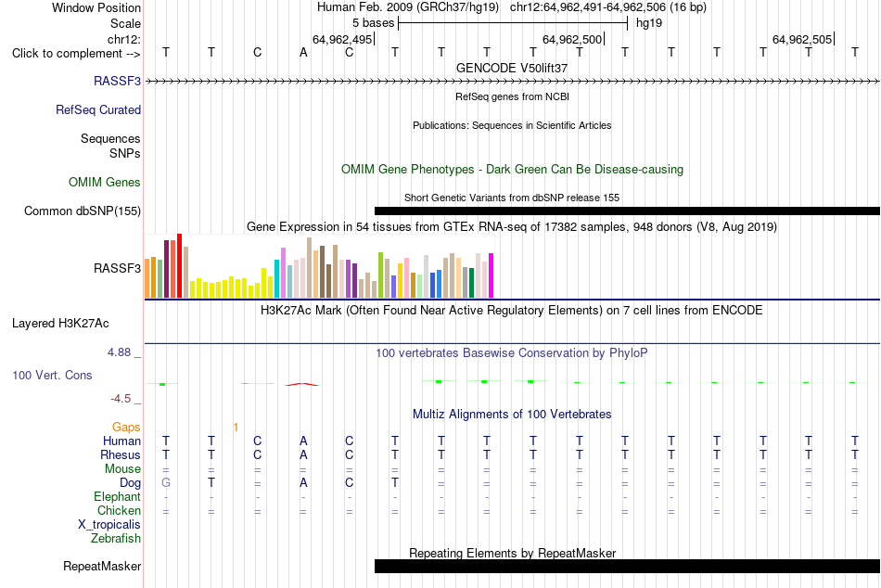Image resolution: width=881 pixels, height=588 pixels.
Task: Click the black RepeatMasker element bar
Action: pos(627,566)
